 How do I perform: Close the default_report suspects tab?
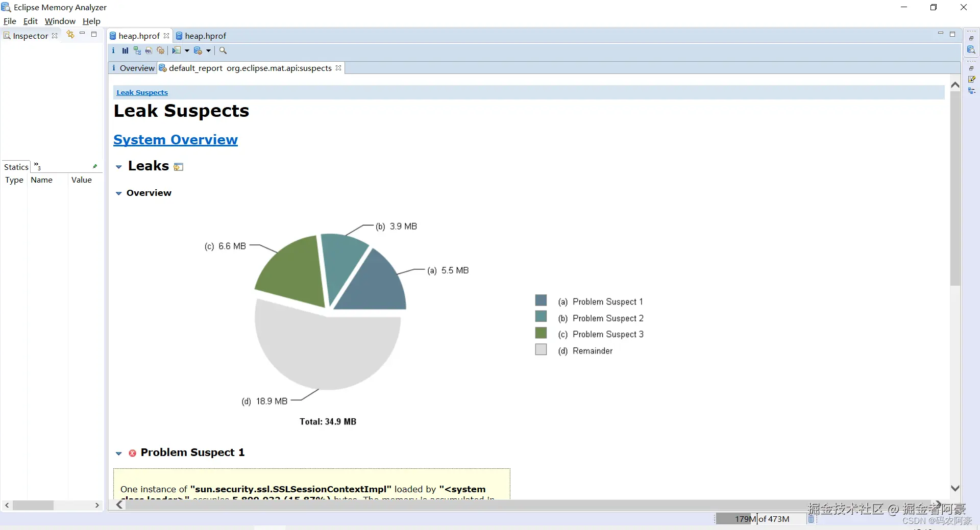point(338,68)
